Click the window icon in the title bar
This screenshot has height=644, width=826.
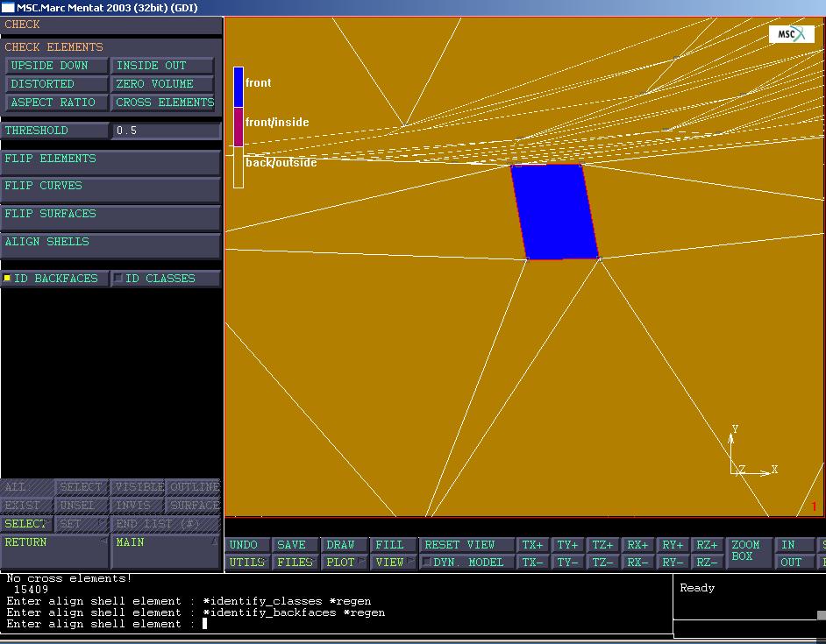(x=8, y=7)
